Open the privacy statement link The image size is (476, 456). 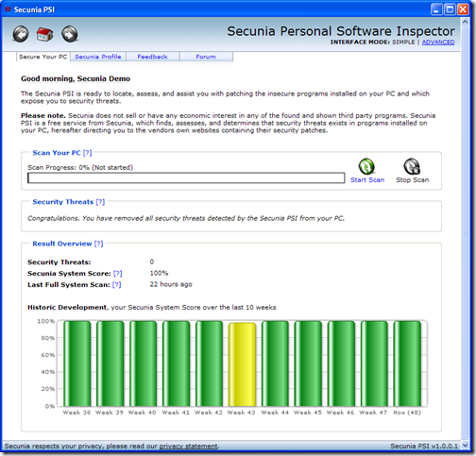[x=188, y=446]
